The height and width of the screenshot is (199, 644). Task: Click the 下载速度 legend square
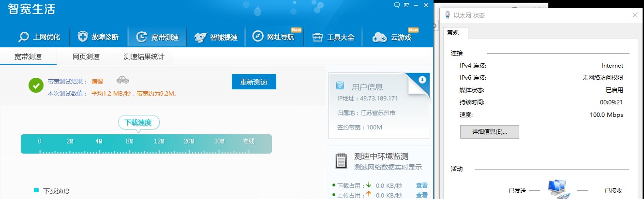[x=36, y=191]
